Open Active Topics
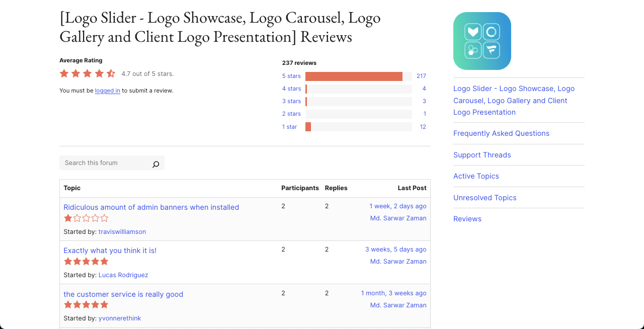644x329 pixels. point(476,176)
